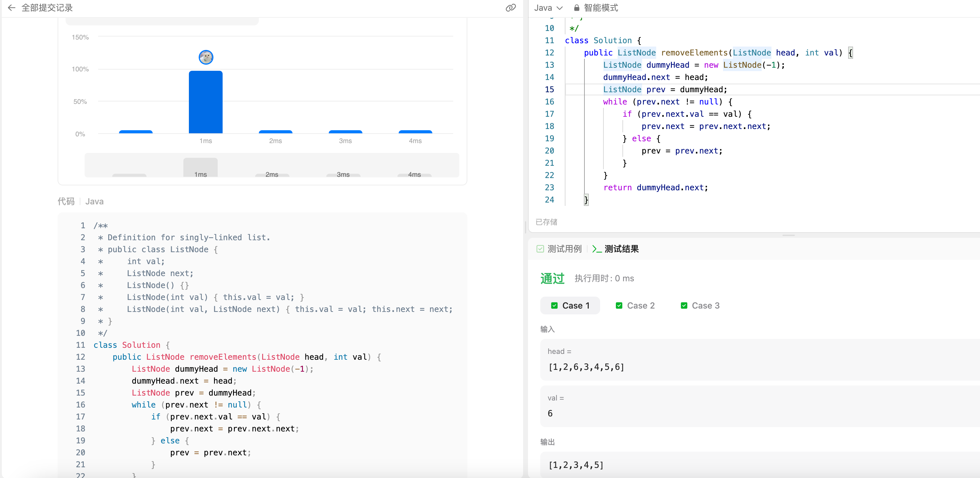Screen dimensions: 980x478
Task: Open the 测试结果 tab
Action: point(621,249)
